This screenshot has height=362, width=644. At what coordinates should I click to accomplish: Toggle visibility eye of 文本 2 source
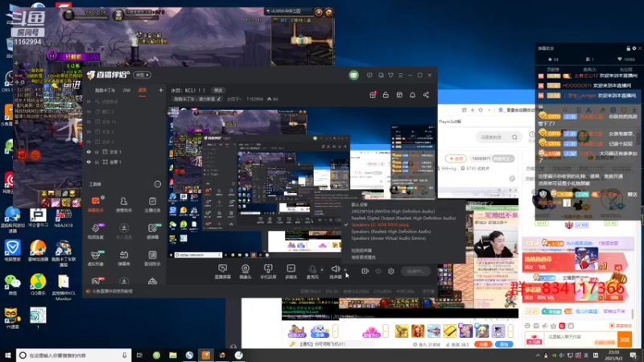point(89,142)
